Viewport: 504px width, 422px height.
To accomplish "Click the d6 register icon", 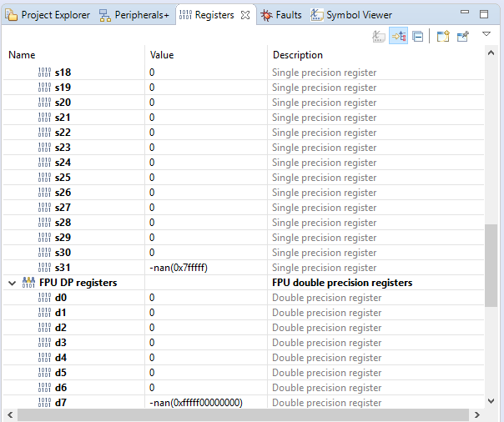I will pyautogui.click(x=44, y=388).
